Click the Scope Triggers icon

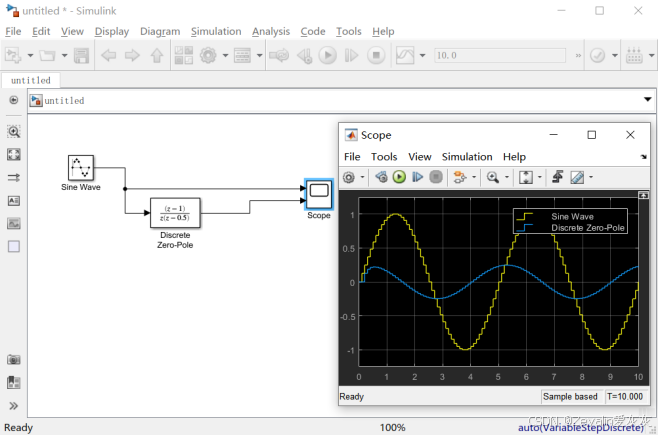coord(558,177)
